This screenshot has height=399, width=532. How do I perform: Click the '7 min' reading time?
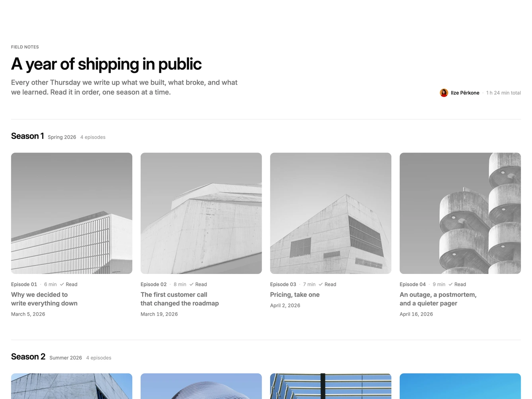coord(309,284)
